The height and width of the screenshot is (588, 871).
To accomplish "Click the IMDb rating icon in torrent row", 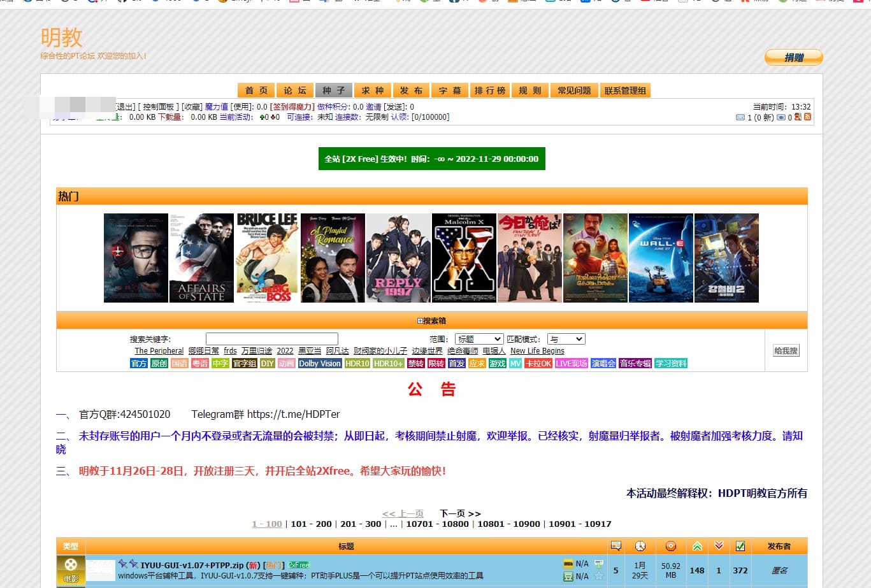I will click(568, 564).
